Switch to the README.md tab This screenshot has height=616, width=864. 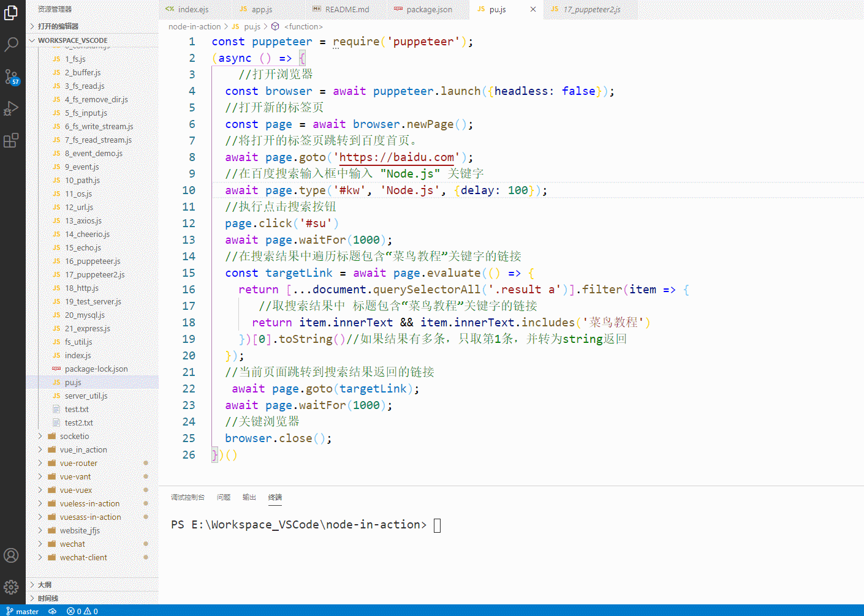[x=347, y=9]
